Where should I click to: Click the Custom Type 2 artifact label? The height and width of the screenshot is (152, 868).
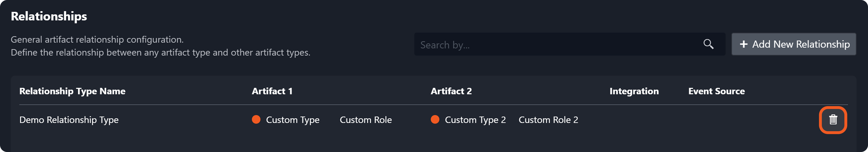[475, 120]
